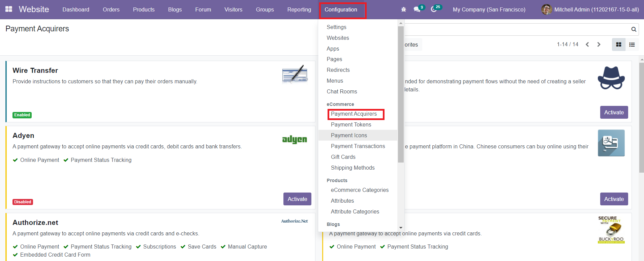Open the debug bug icon menu
644x261 pixels.
tap(404, 9)
